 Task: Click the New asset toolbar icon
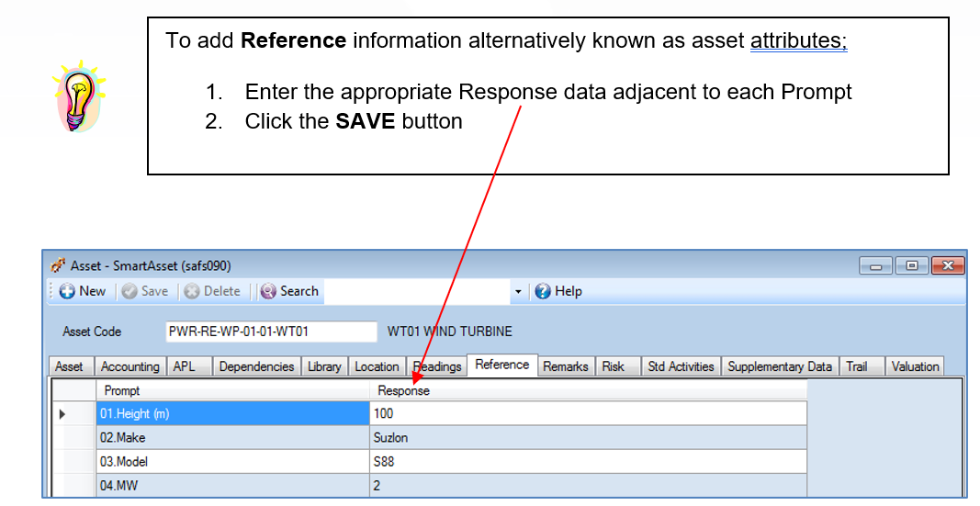click(68, 291)
